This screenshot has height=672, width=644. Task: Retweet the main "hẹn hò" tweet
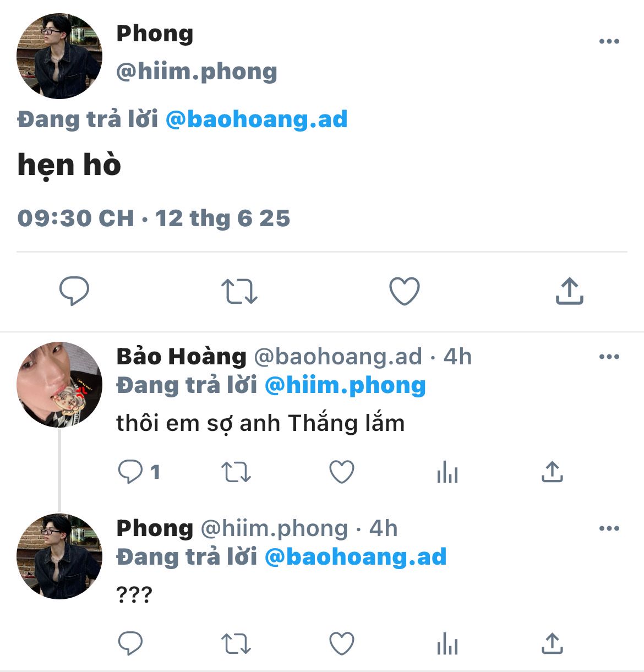(239, 292)
